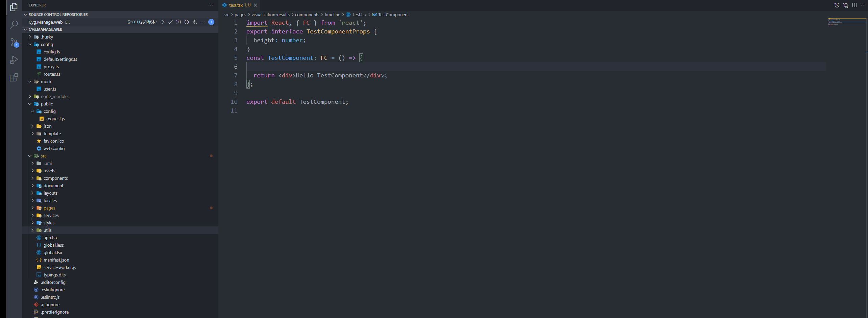This screenshot has width=868, height=318.
Task: Click the 'test.tsx' breadcrumb
Action: [360, 15]
